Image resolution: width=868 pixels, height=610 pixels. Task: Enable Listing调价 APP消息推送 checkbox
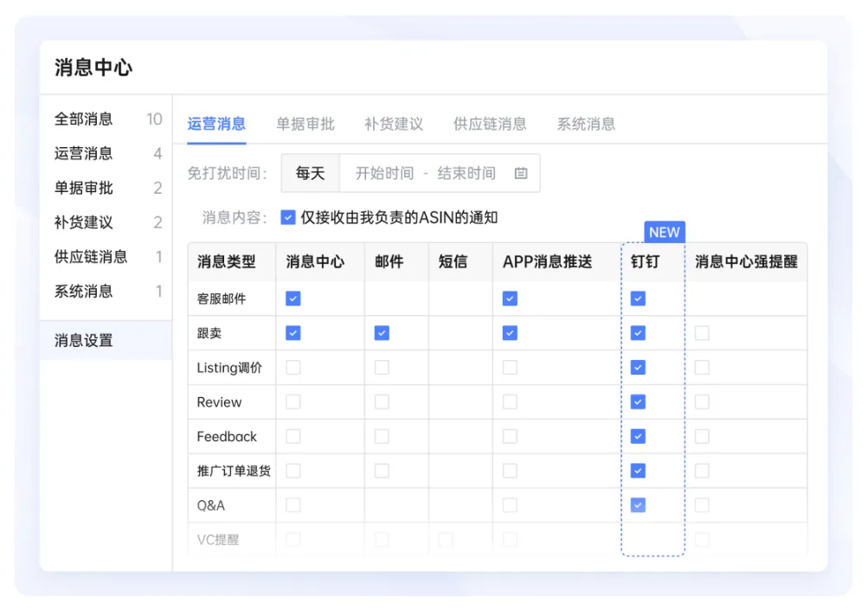pos(510,368)
